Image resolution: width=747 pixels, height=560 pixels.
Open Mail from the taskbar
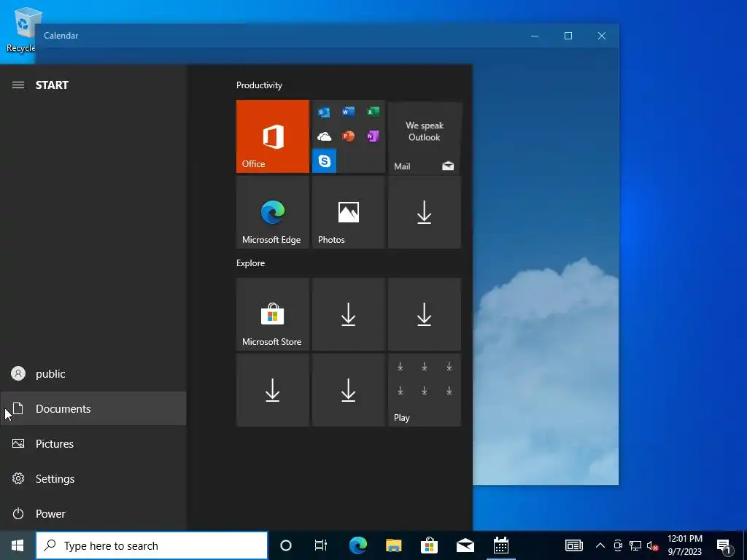click(x=465, y=545)
